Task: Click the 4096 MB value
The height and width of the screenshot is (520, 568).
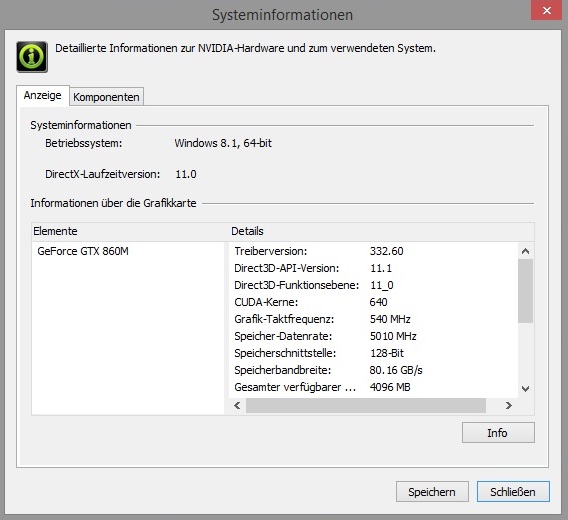Action: [x=390, y=387]
